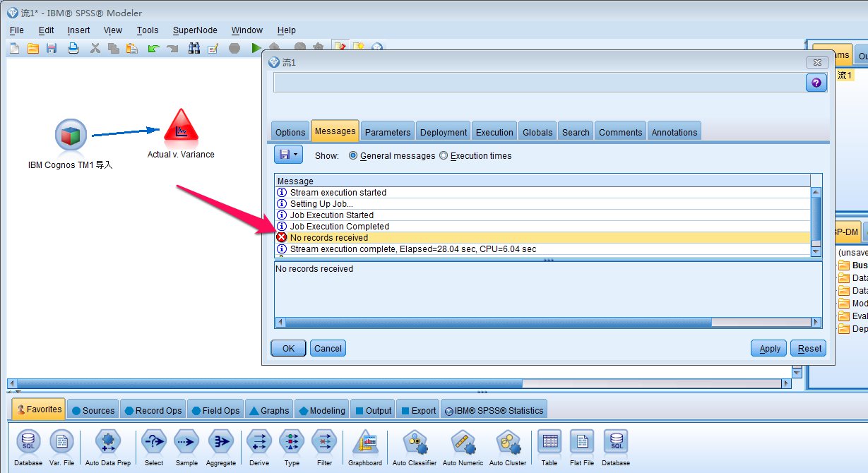The image size is (868, 473).
Task: Open the Tools menu
Action: point(148,30)
